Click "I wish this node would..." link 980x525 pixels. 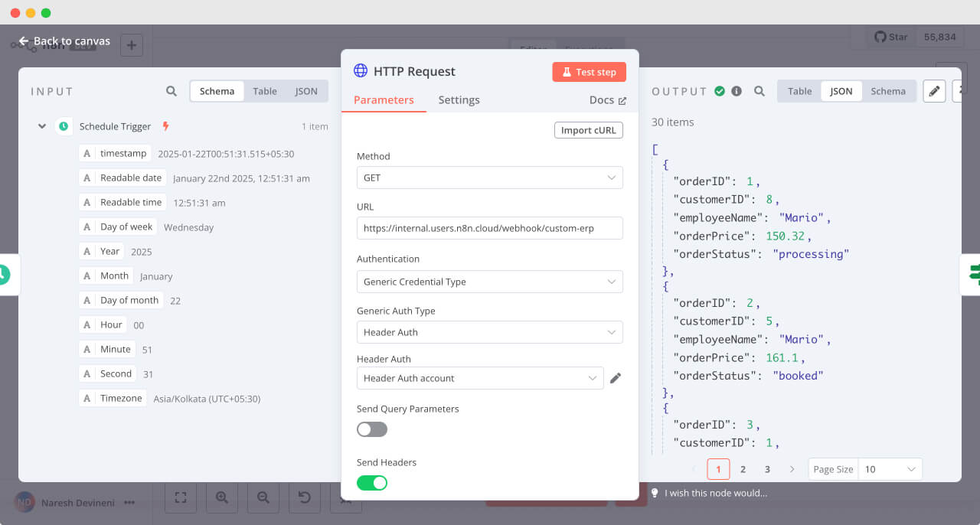tap(716, 493)
